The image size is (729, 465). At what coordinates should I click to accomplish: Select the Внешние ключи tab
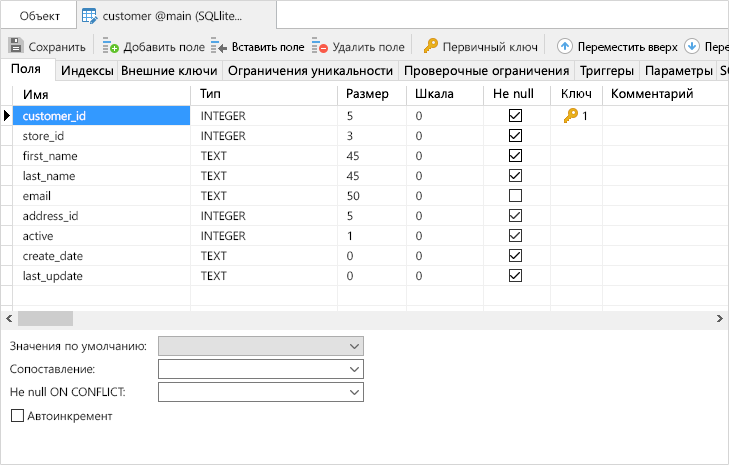tap(169, 71)
